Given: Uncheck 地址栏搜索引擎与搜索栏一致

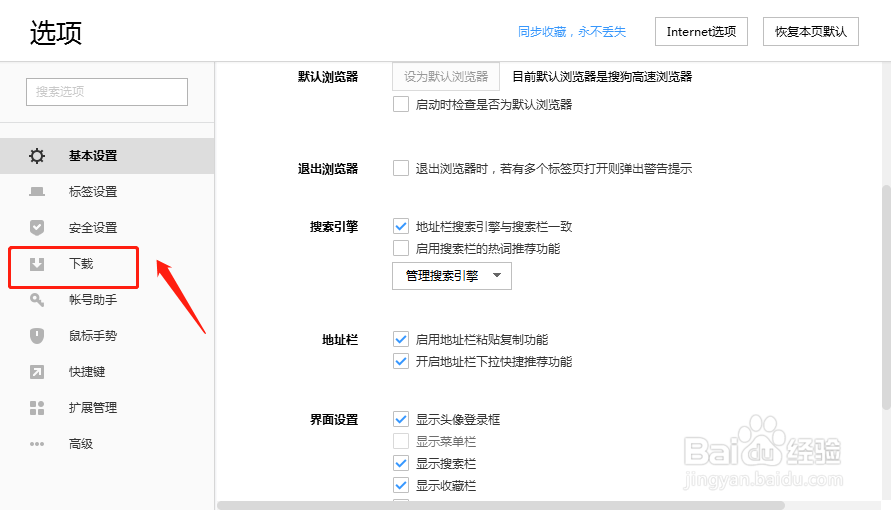Looking at the screenshot, I should pyautogui.click(x=401, y=227).
